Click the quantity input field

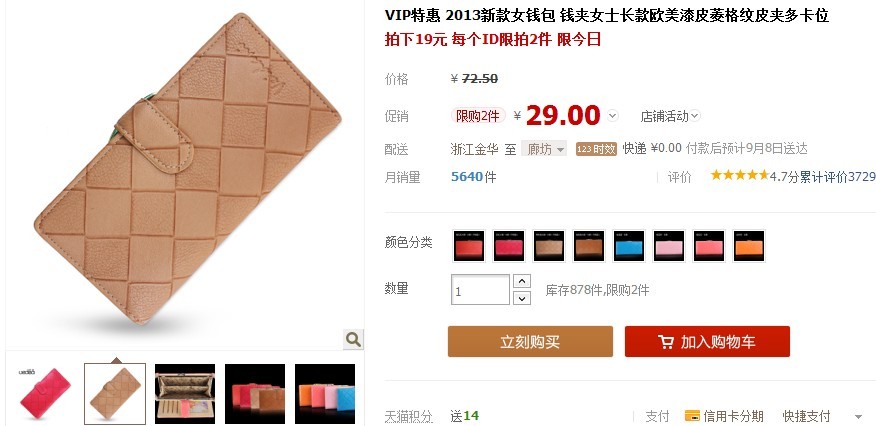pyautogui.click(x=480, y=290)
